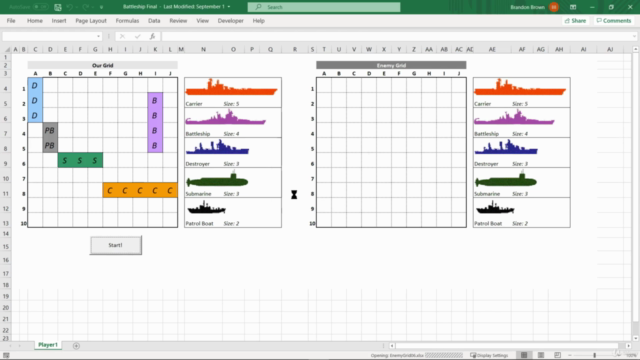Open the View tab
640x360 pixels.
(x=202, y=20)
